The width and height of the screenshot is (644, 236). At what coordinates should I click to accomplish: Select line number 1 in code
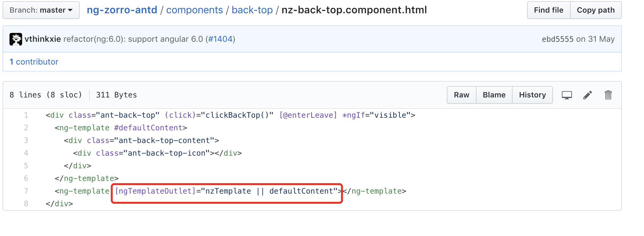click(x=26, y=115)
